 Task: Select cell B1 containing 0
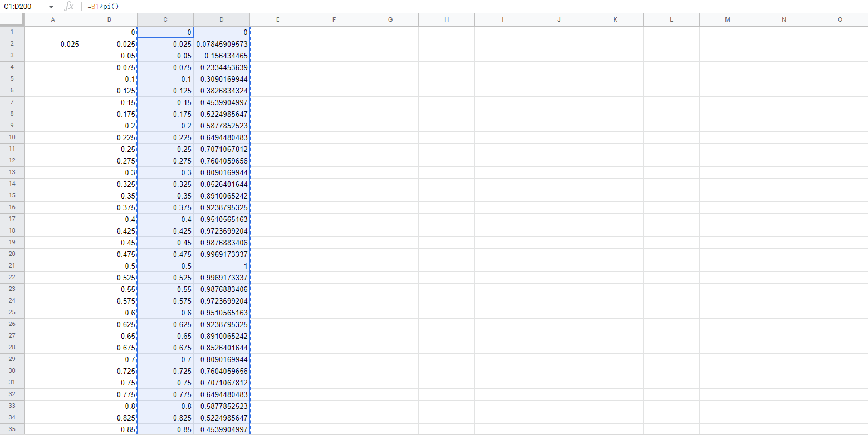pos(109,32)
